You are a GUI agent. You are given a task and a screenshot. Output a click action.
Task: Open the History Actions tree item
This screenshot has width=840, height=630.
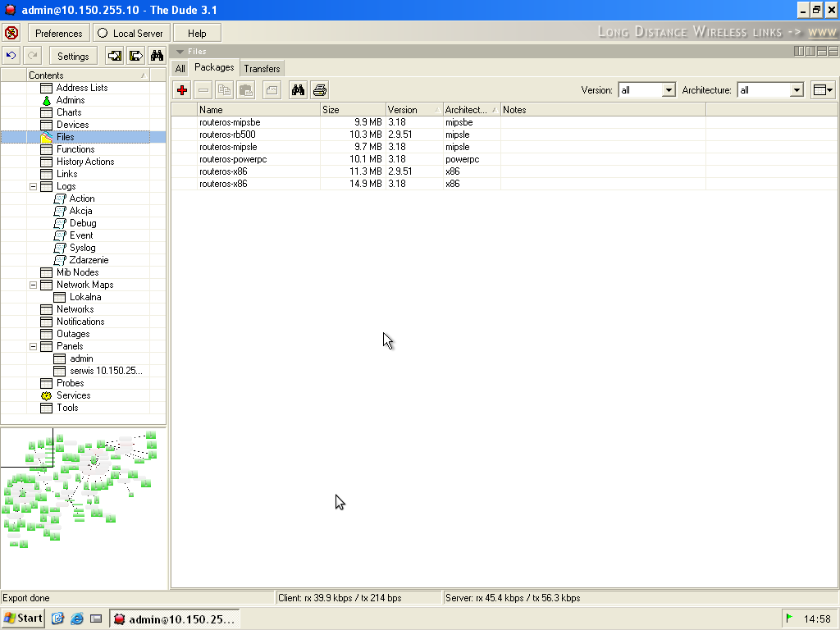[x=78, y=162]
